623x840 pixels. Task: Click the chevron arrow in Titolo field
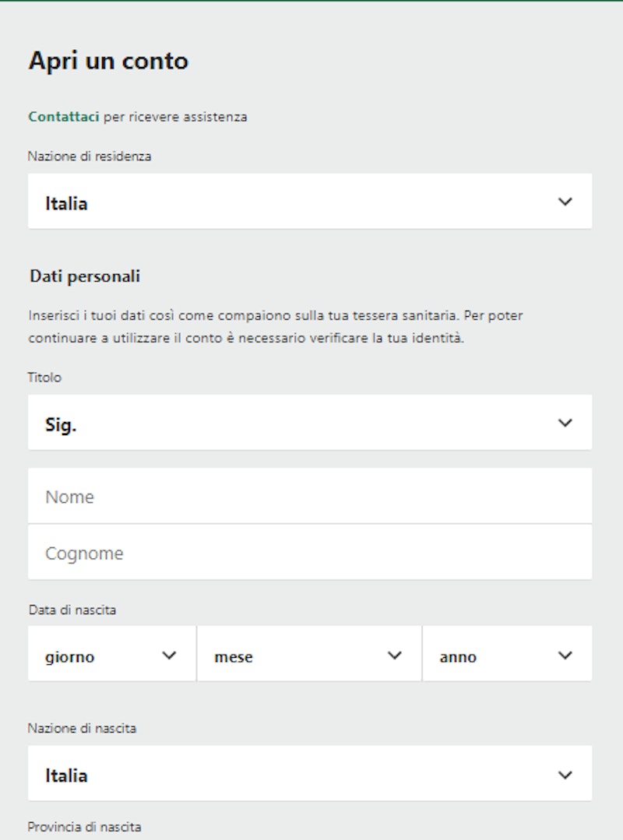(565, 423)
